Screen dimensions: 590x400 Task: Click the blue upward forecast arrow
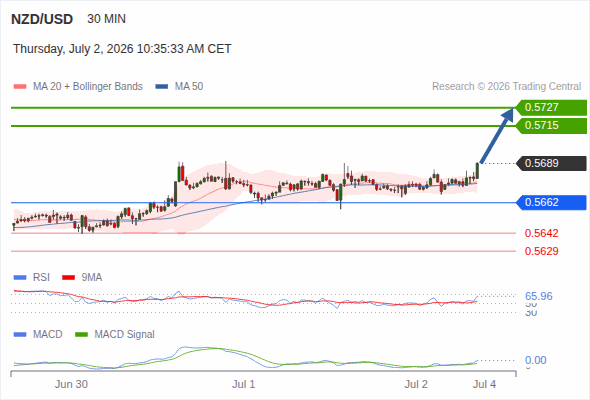496,135
